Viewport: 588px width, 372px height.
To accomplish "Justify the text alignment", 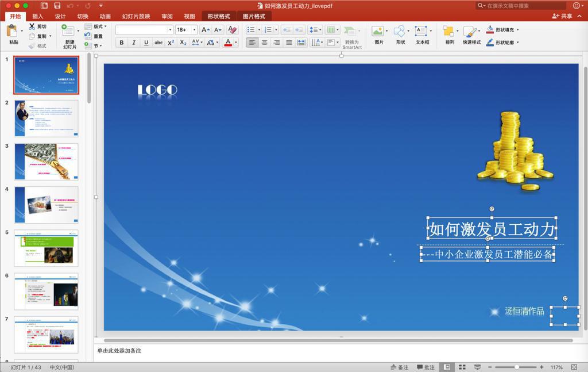I will tap(289, 43).
